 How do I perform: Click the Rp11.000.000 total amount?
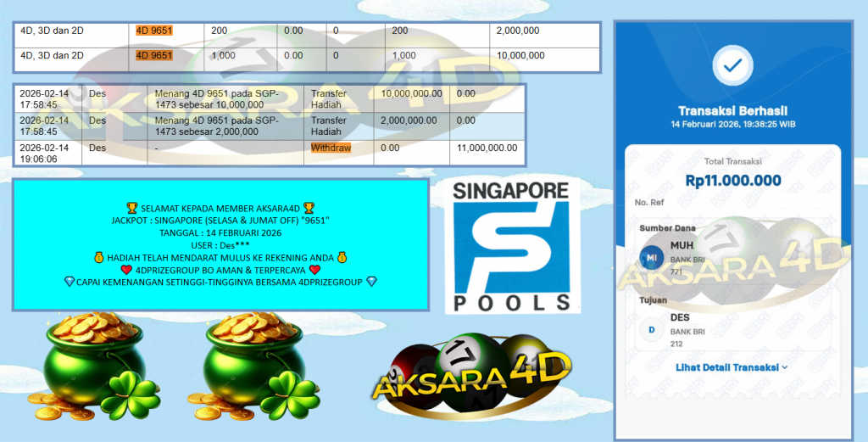[733, 181]
